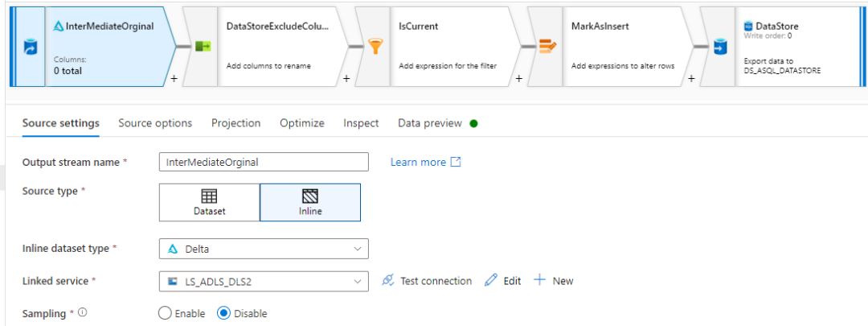The width and height of the screenshot is (868, 326).
Task: Enable sampling radio button
Action: pos(165,313)
